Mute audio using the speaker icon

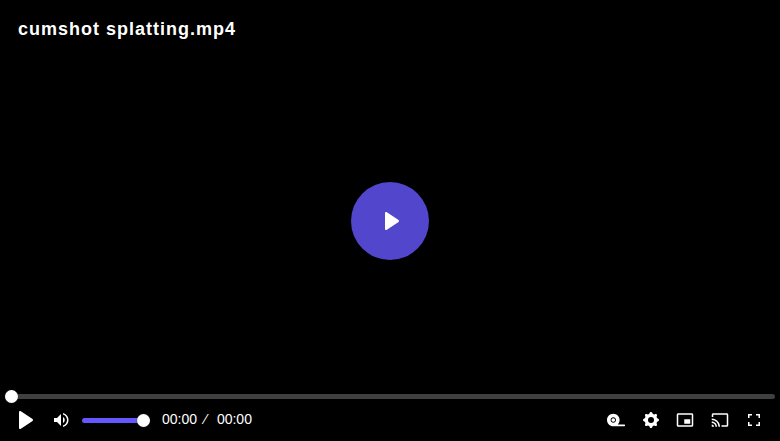pos(61,420)
